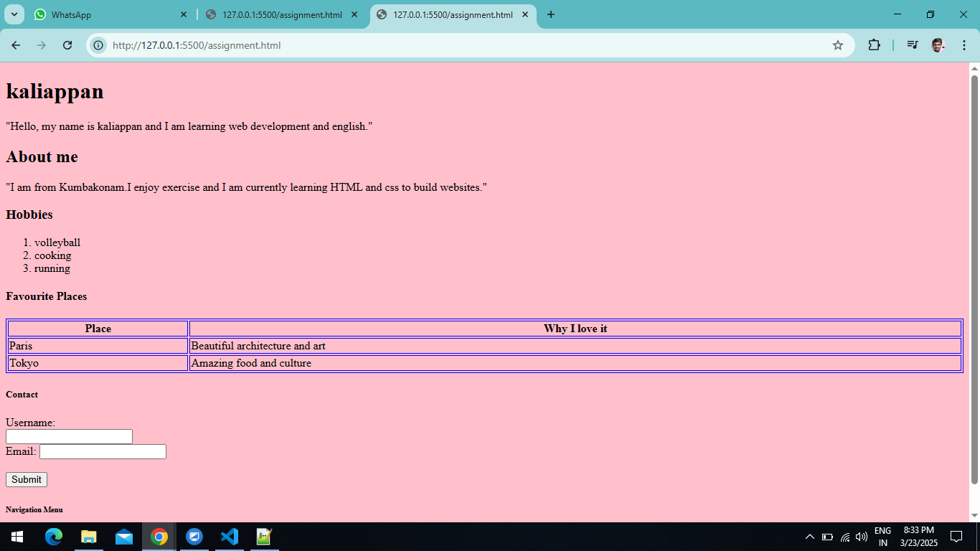Open a new browser tab with plus button
The image size is (980, 551).
551,14
